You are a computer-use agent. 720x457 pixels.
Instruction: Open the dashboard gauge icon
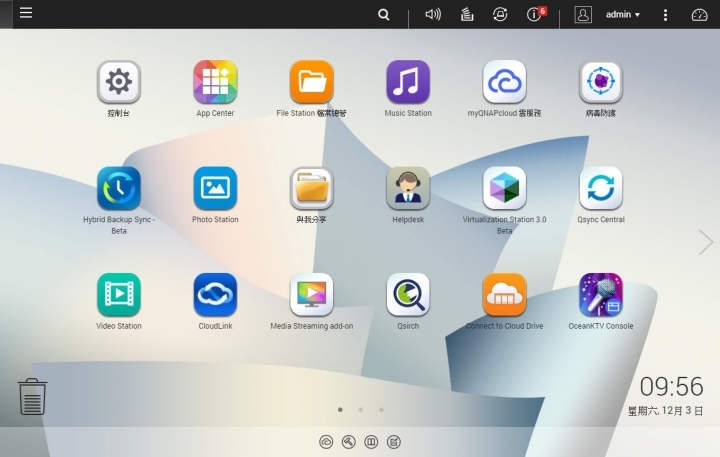click(x=699, y=15)
